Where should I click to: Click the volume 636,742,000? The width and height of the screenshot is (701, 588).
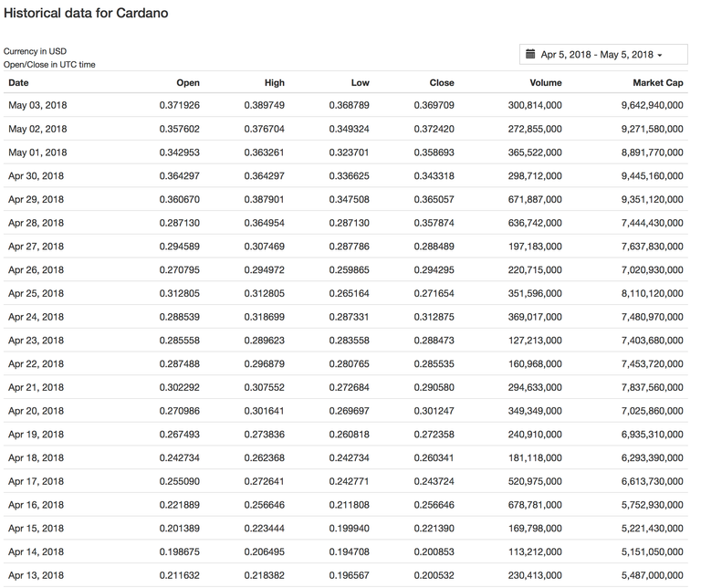(x=535, y=223)
